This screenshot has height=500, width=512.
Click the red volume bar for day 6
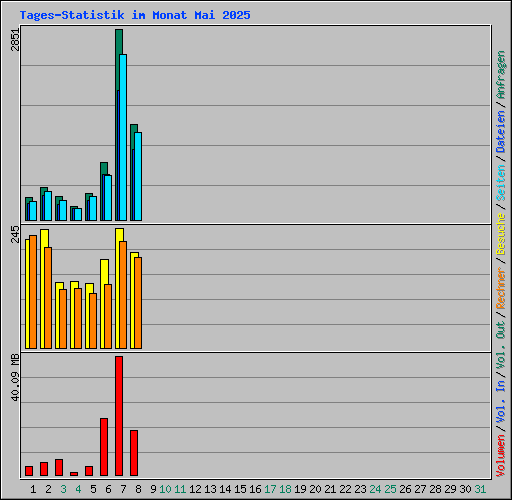(x=104, y=447)
